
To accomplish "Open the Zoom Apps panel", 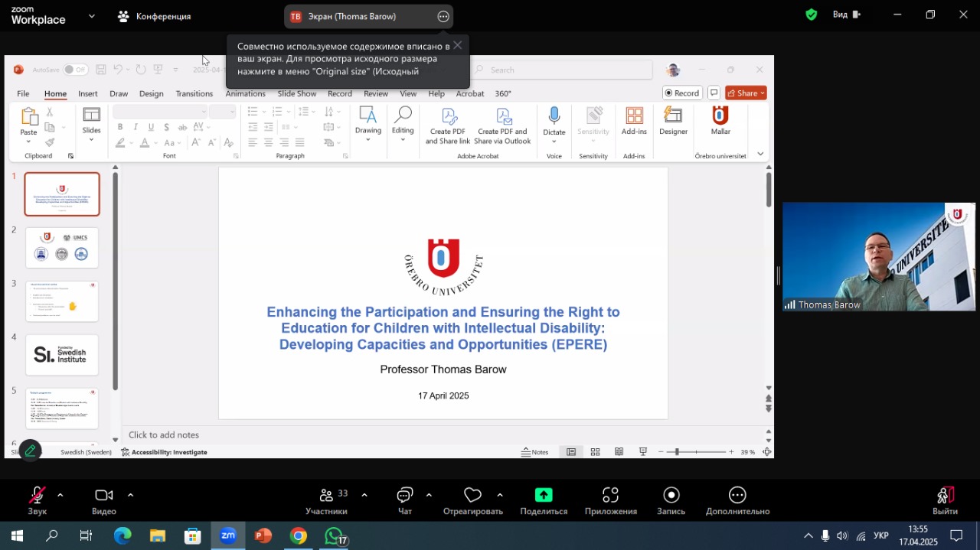I will tap(610, 501).
